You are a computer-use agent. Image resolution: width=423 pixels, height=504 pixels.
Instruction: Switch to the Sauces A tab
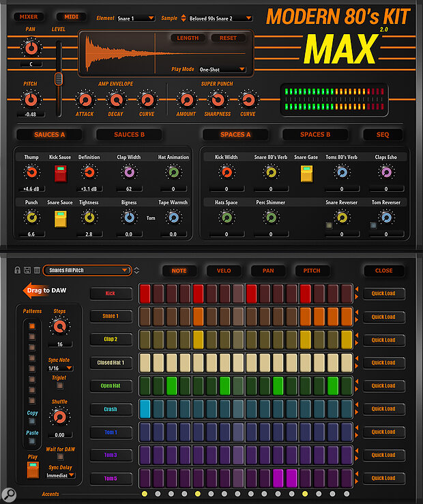pyautogui.click(x=49, y=135)
